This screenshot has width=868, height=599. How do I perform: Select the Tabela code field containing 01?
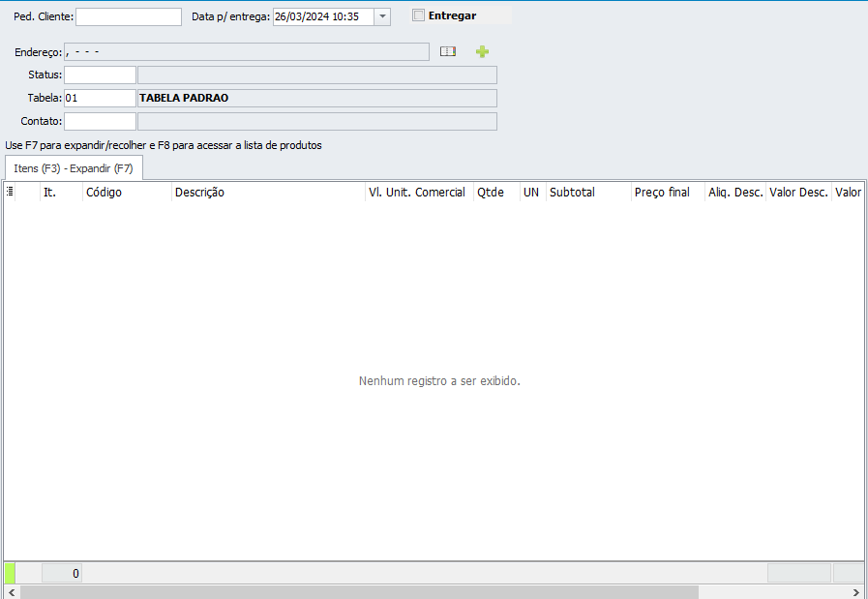point(100,98)
